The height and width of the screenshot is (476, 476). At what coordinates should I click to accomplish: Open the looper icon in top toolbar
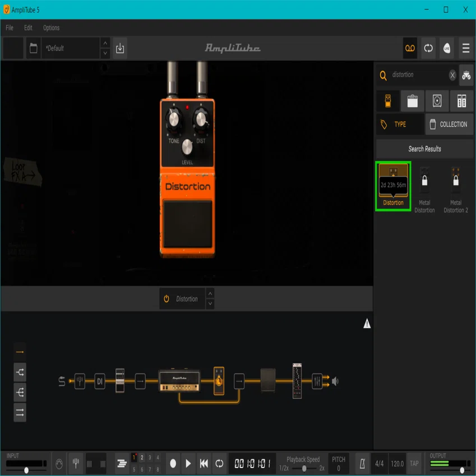tap(428, 48)
